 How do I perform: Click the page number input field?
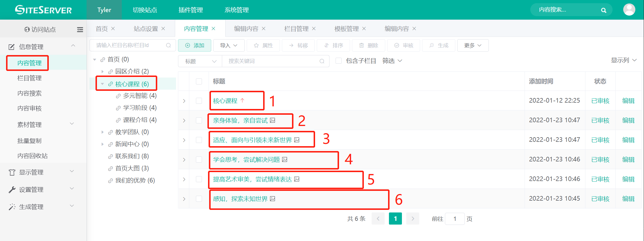pyautogui.click(x=455, y=219)
